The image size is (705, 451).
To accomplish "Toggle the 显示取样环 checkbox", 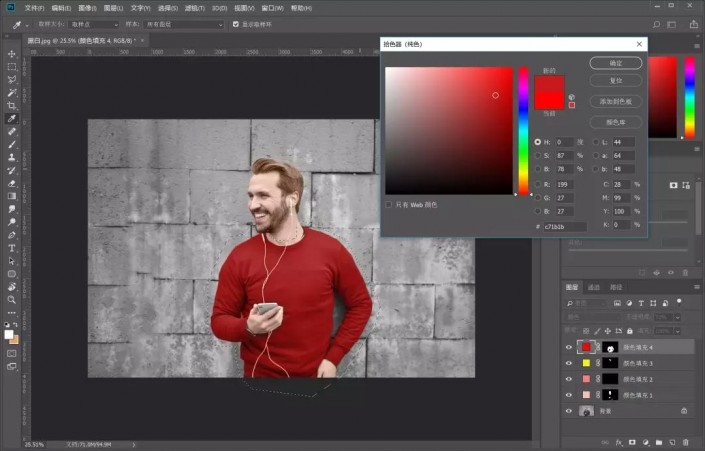I will (x=236, y=24).
